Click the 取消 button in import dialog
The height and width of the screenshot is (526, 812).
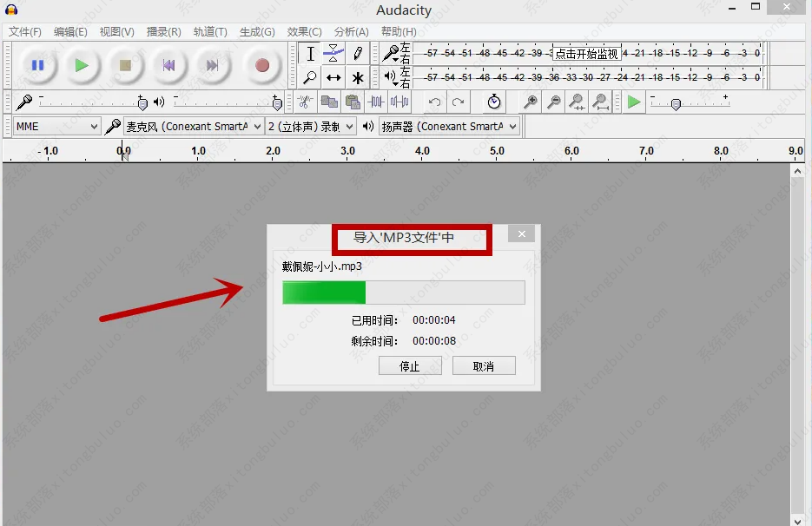[x=484, y=366]
